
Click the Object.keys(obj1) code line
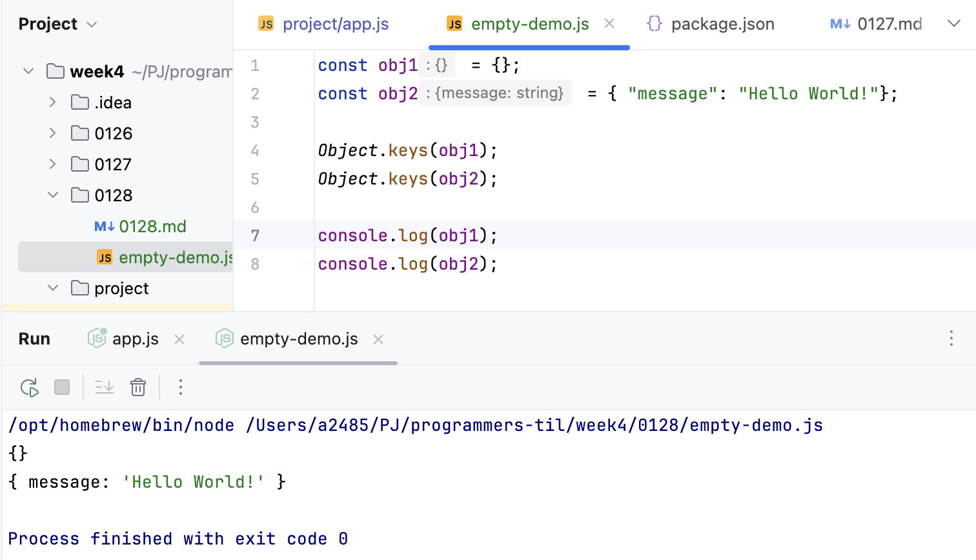pyautogui.click(x=408, y=150)
